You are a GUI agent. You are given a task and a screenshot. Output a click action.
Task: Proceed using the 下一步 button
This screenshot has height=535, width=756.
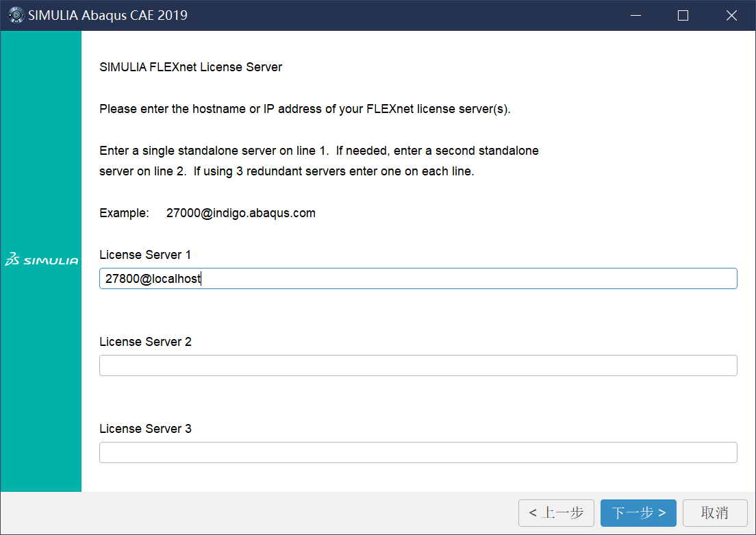click(638, 513)
